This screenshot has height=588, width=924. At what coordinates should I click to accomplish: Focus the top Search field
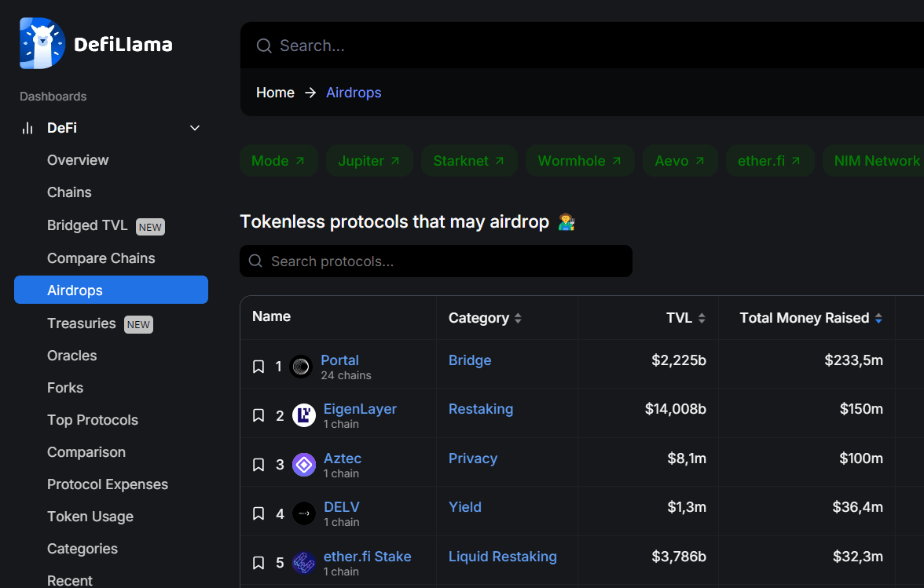tap(582, 46)
